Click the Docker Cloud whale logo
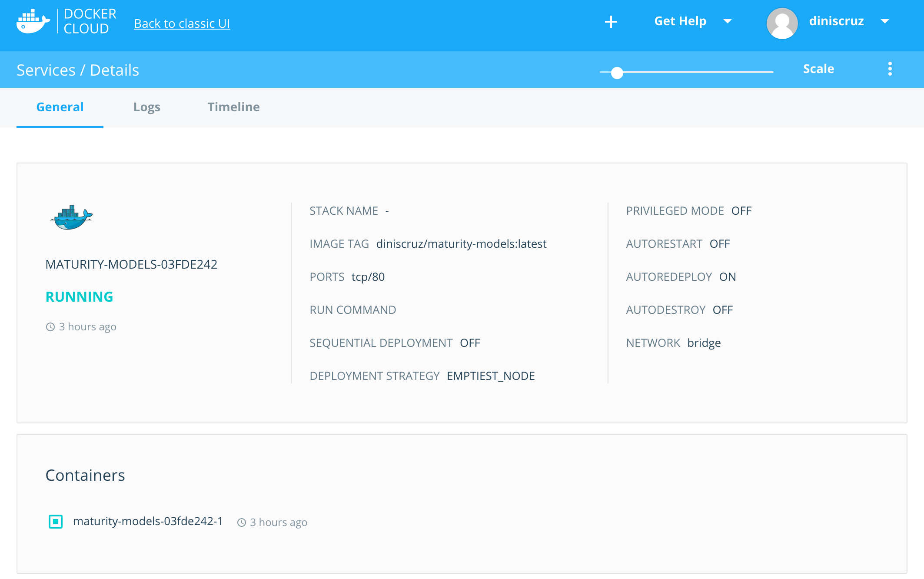924x579 pixels. (33, 22)
